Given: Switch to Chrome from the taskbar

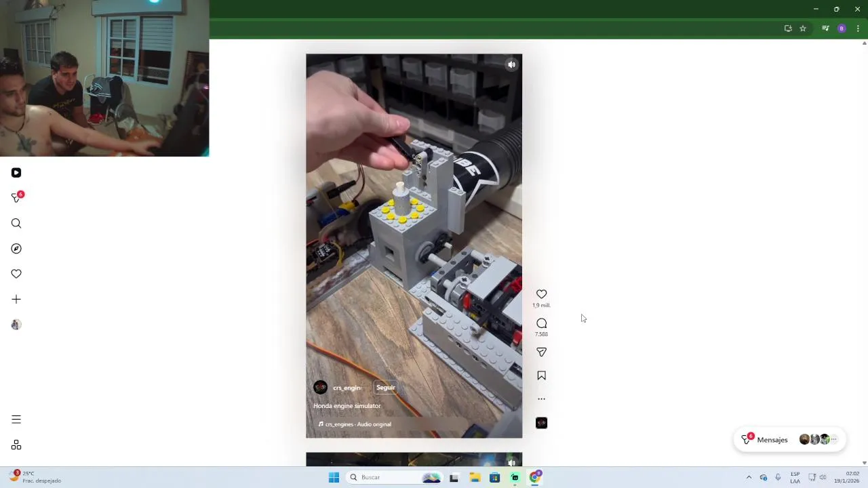Looking at the screenshot, I should pyautogui.click(x=535, y=478).
